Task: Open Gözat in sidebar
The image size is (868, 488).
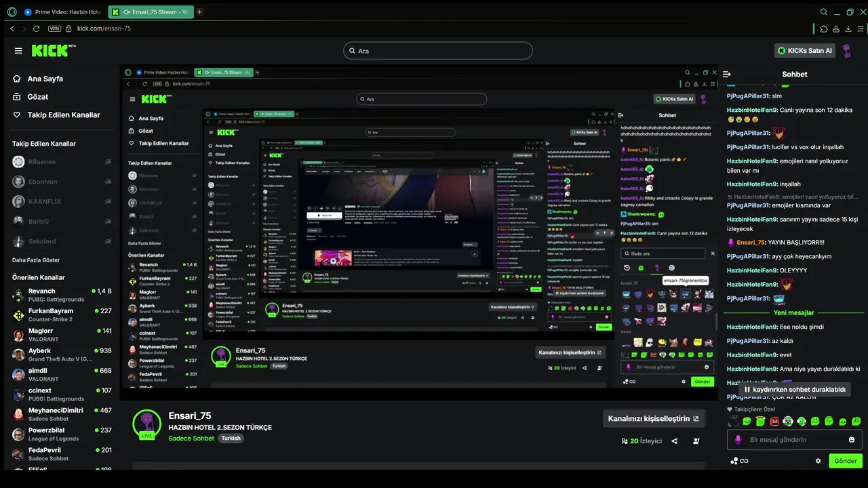Action: coord(31,97)
